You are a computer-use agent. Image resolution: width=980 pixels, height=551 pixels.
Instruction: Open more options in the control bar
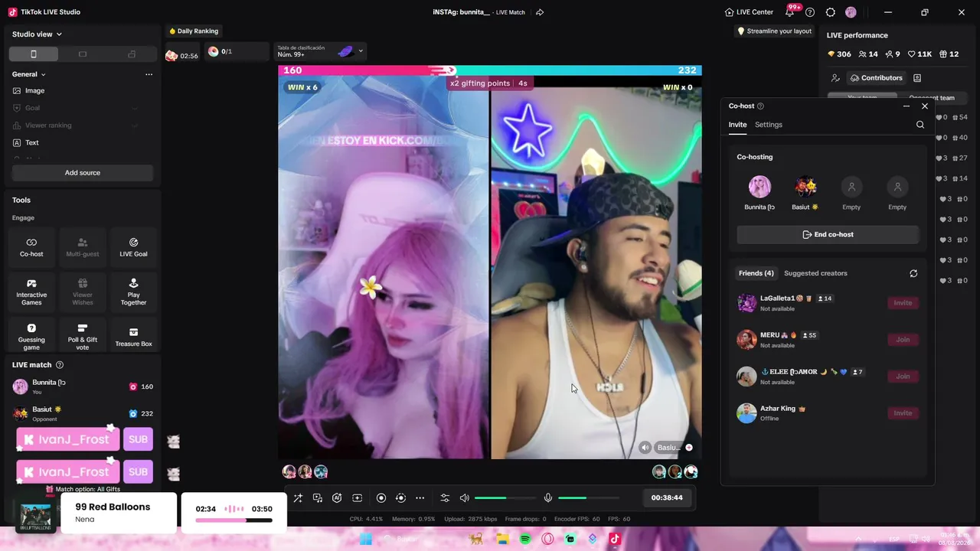[x=420, y=498]
